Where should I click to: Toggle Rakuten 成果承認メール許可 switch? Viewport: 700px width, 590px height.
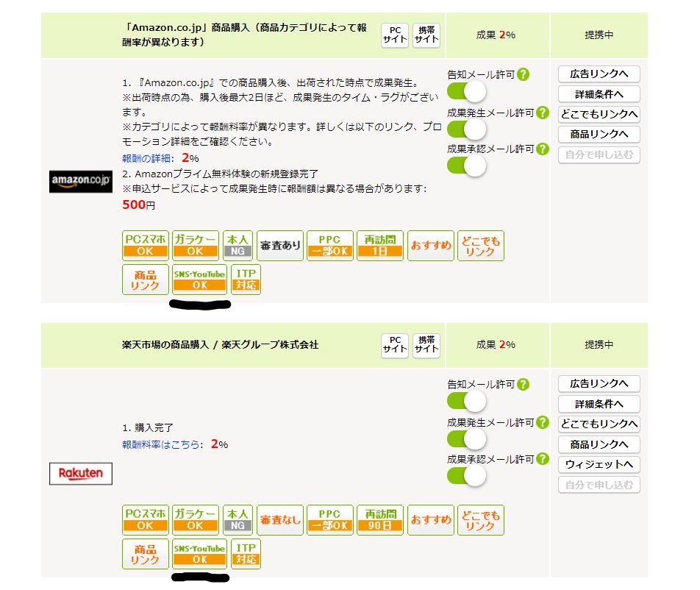pyautogui.click(x=466, y=476)
